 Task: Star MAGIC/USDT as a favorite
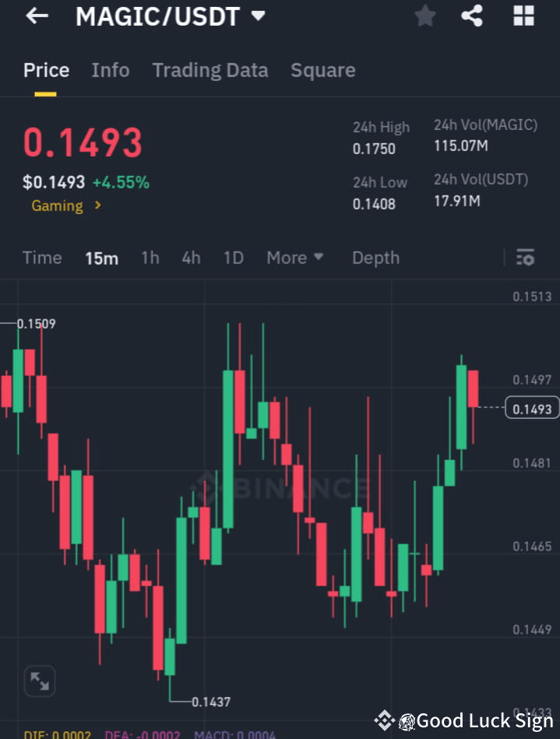[x=425, y=16]
